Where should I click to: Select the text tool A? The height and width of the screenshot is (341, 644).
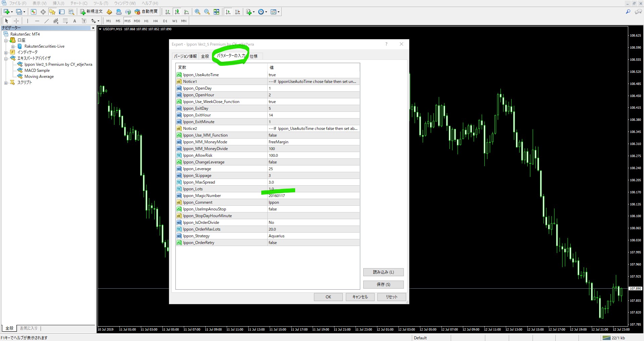[x=74, y=21]
